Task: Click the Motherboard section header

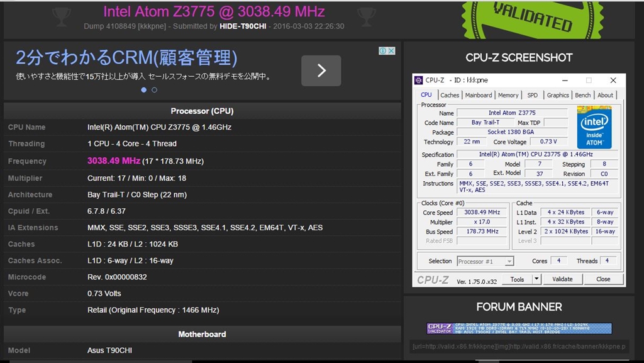Action: (x=202, y=334)
